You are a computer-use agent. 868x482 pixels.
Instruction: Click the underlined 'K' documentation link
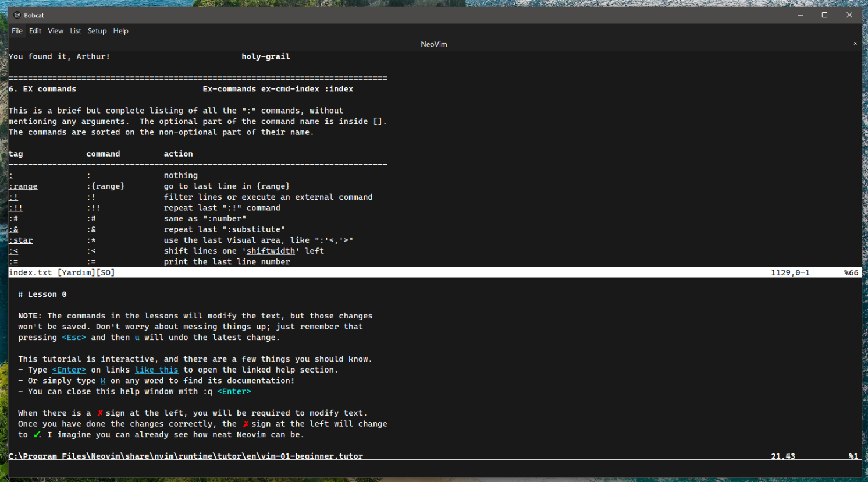103,381
